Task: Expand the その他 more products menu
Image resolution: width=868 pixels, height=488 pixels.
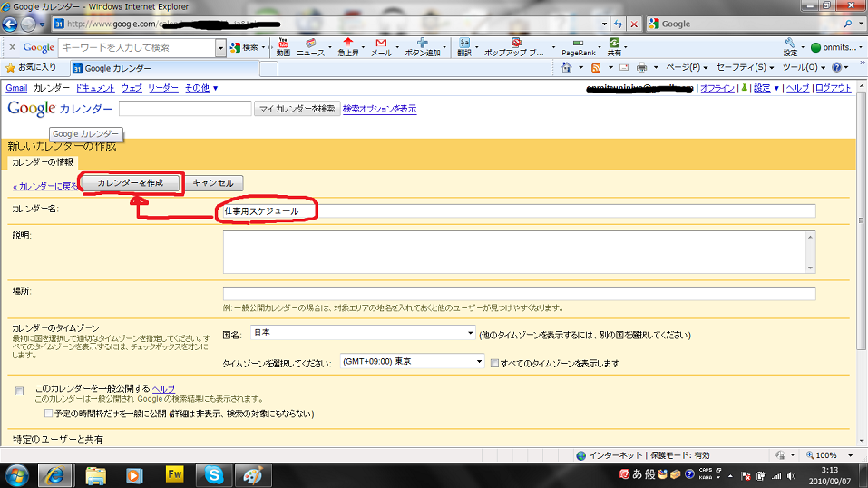Action: pos(201,88)
